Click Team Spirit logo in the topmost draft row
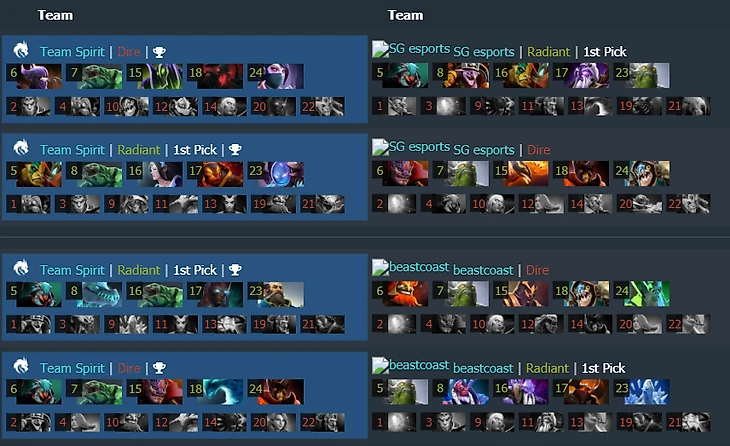730x446 pixels. point(20,50)
